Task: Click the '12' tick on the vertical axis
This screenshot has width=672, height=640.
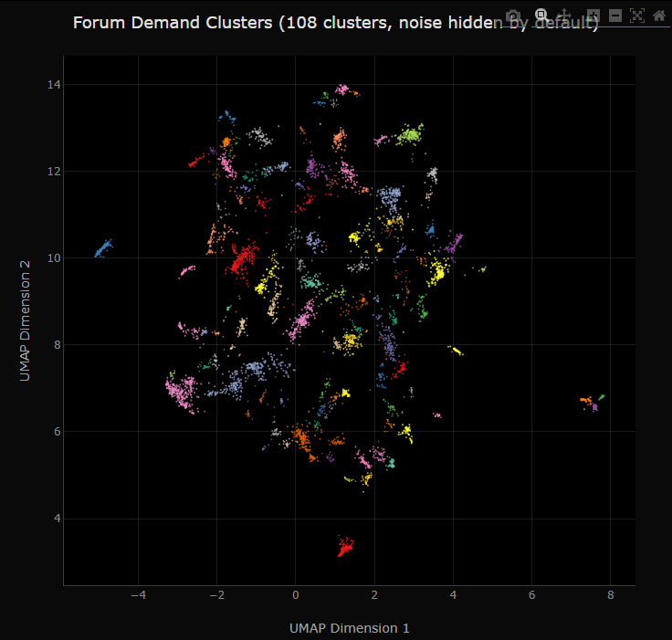Action: pyautogui.click(x=54, y=172)
